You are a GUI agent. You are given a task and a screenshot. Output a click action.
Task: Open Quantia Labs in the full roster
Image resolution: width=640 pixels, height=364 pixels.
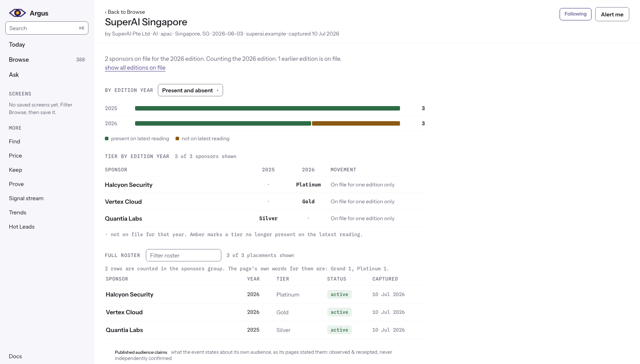pos(124,330)
